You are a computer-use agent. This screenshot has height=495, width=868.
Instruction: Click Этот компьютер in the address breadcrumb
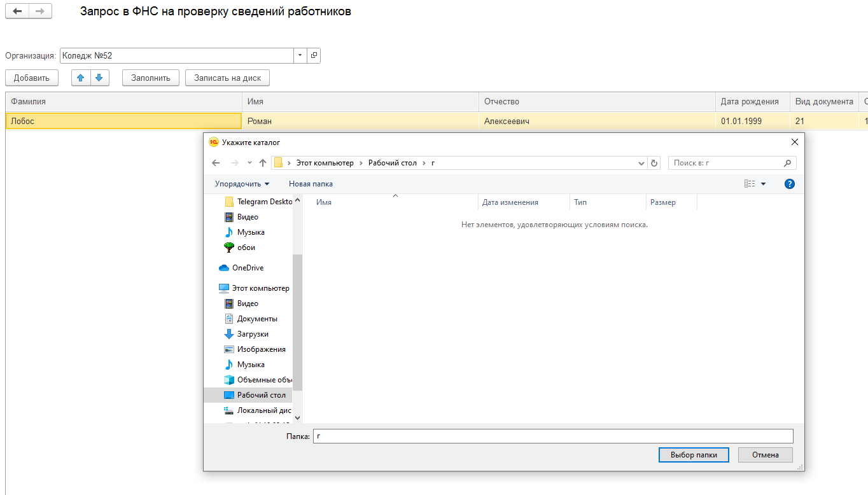coord(325,163)
